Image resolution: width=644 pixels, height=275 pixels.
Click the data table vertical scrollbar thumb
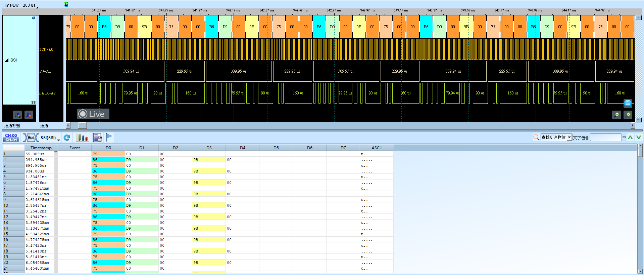(x=640, y=153)
